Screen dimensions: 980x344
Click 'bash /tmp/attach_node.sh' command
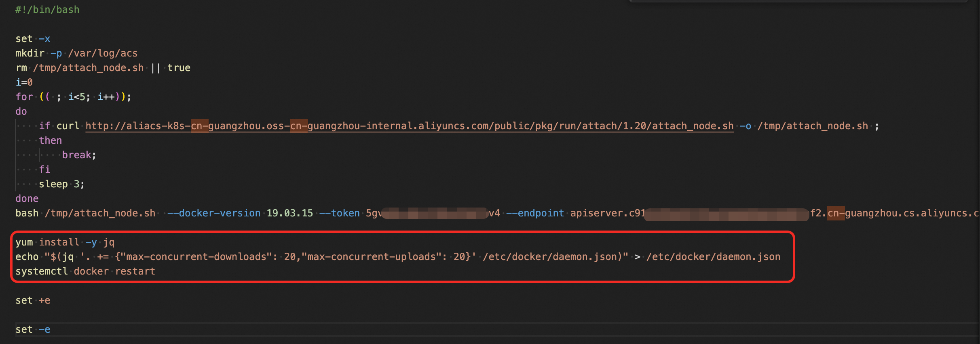85,213
